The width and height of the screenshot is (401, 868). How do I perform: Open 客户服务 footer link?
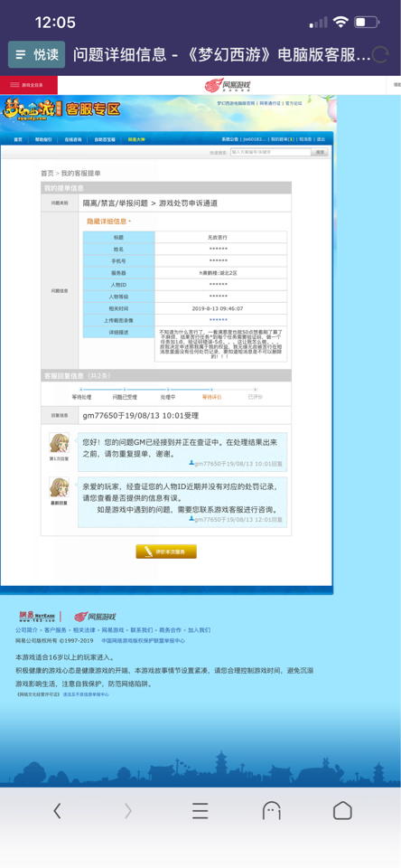click(55, 630)
